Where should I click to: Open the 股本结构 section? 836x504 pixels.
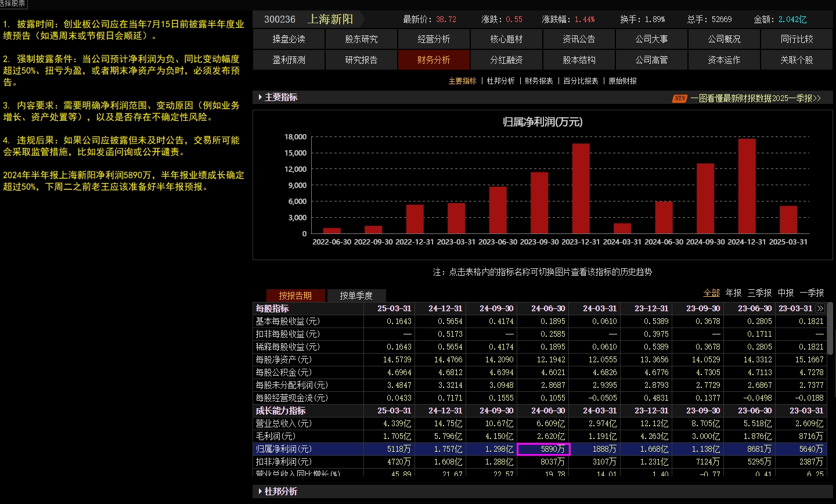[579, 60]
